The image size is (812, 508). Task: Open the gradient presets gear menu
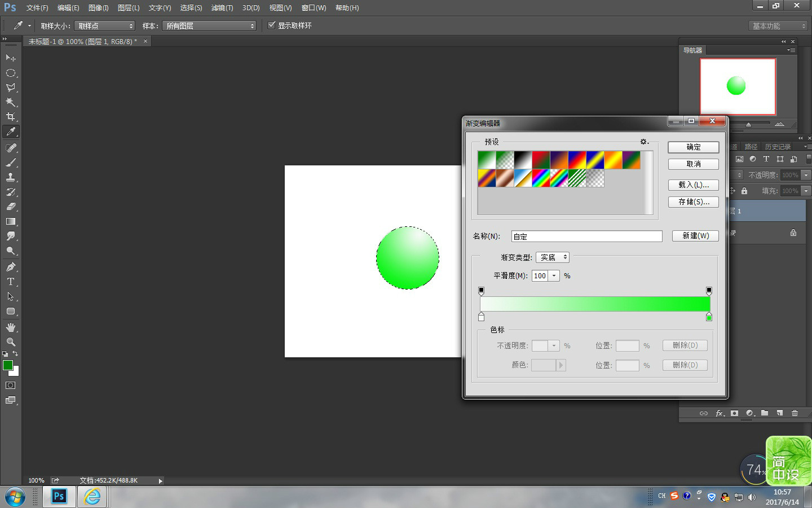tap(644, 142)
